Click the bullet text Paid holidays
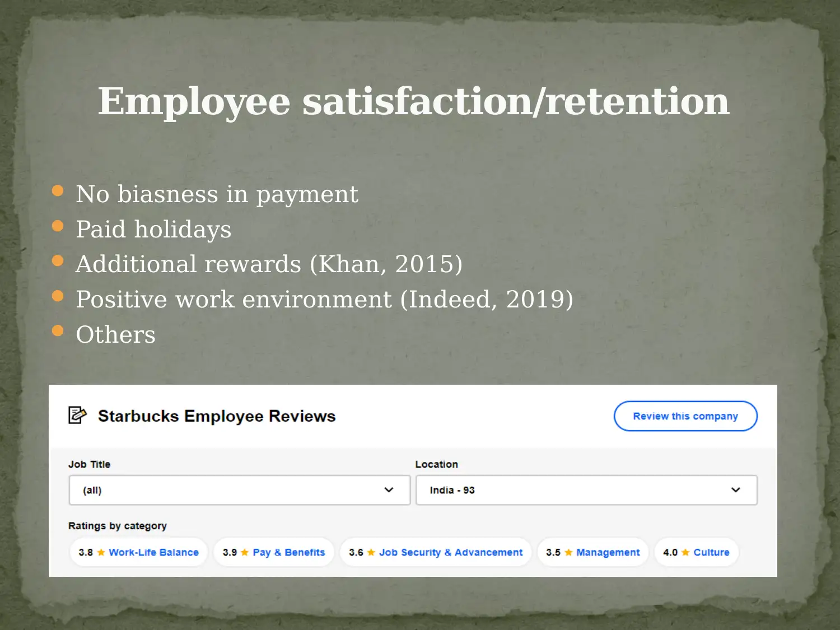 click(x=153, y=230)
